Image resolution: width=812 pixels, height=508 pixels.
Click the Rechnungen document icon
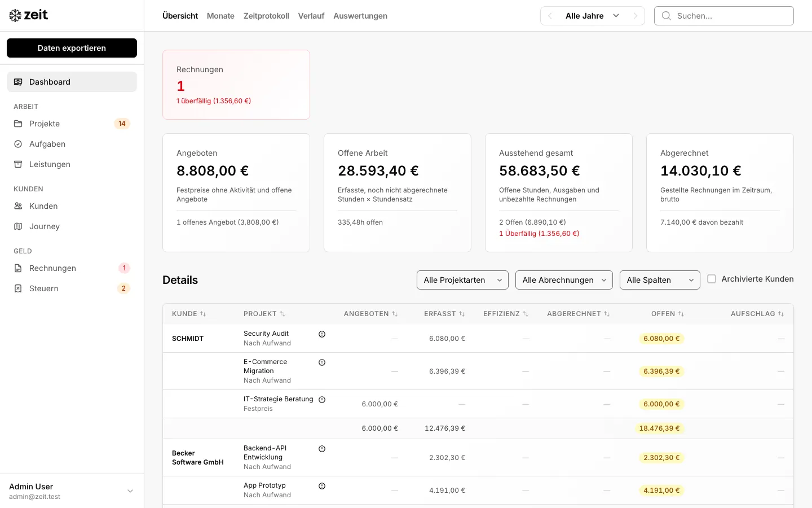(18, 268)
